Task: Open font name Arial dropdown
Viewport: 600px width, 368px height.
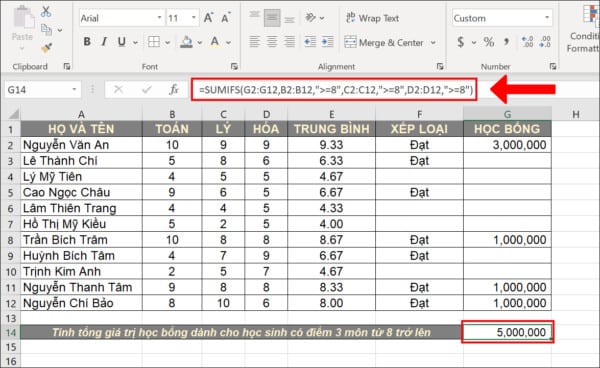Action: pyautogui.click(x=160, y=18)
